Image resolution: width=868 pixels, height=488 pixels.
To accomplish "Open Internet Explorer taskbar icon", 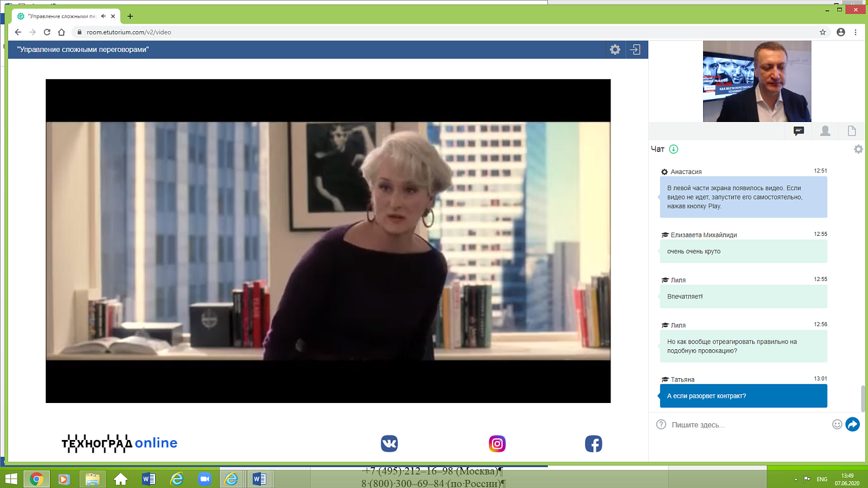I will [176, 479].
